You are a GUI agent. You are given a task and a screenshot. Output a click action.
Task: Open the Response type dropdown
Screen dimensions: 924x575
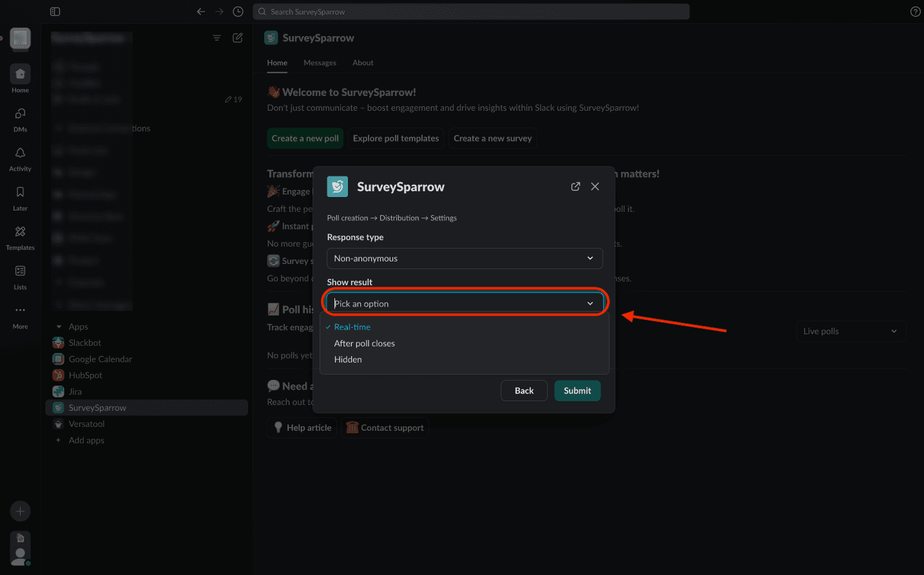(465, 258)
